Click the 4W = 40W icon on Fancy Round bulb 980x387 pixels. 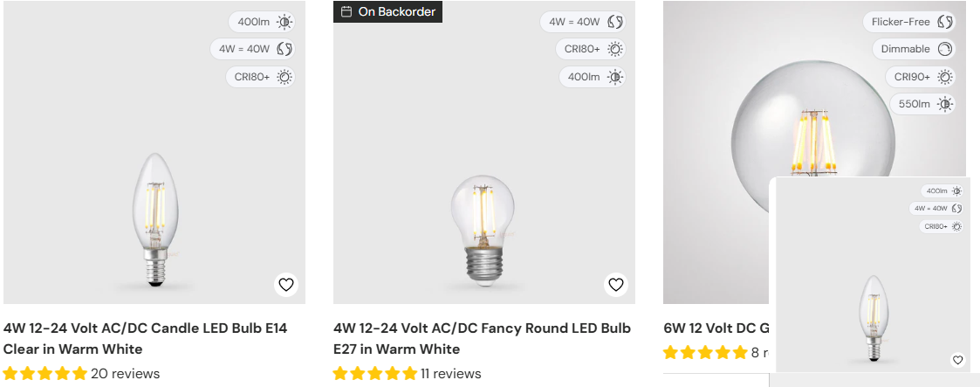pos(615,23)
